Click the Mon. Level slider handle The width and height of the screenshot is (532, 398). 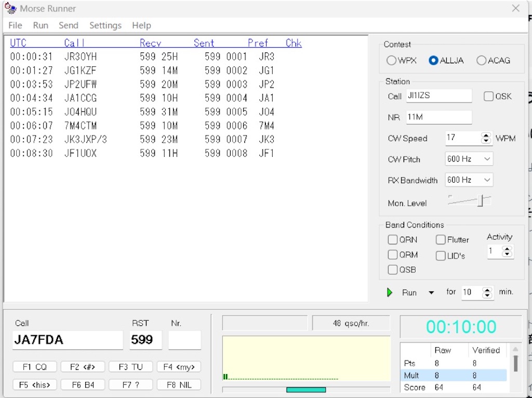[481, 200]
